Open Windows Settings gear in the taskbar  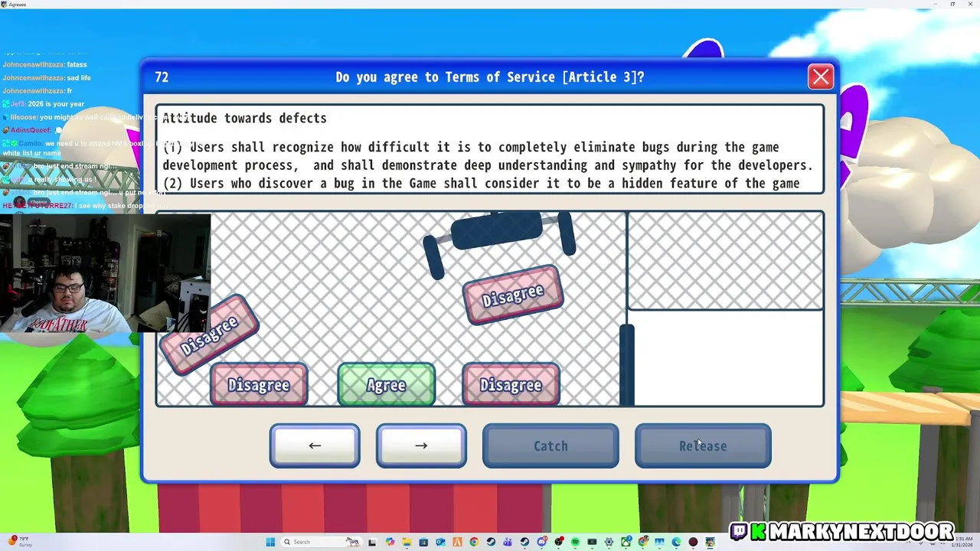click(609, 542)
